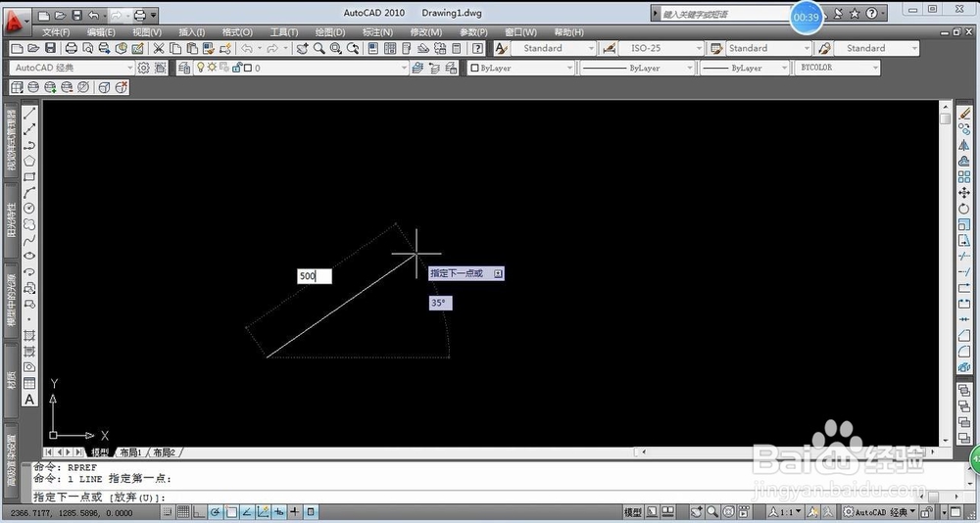This screenshot has width=980, height=523.
Task: Open the 1:1 annotation scale dropdown
Action: 785,512
